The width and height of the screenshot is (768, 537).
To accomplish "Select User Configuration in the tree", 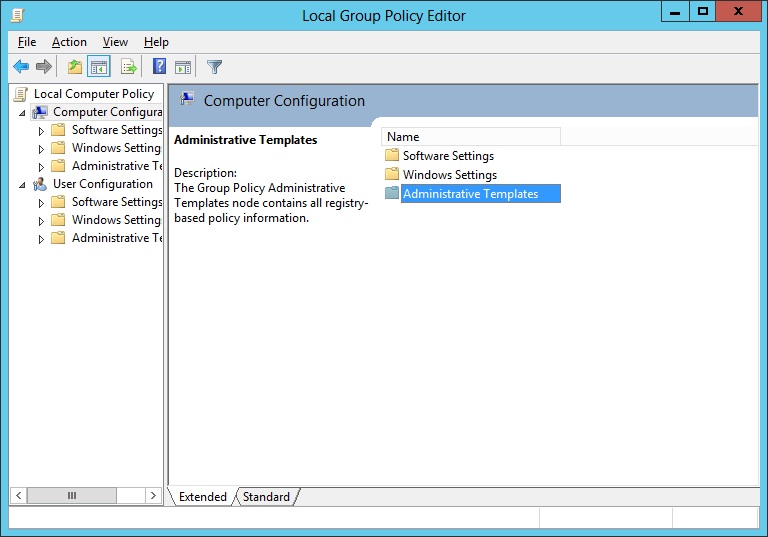I will pos(103,184).
